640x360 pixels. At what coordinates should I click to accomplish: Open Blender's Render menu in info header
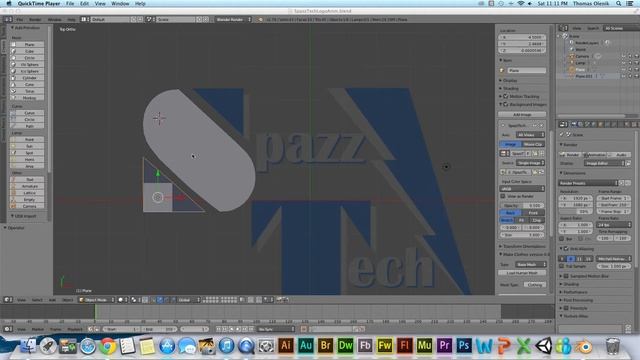tap(35, 20)
